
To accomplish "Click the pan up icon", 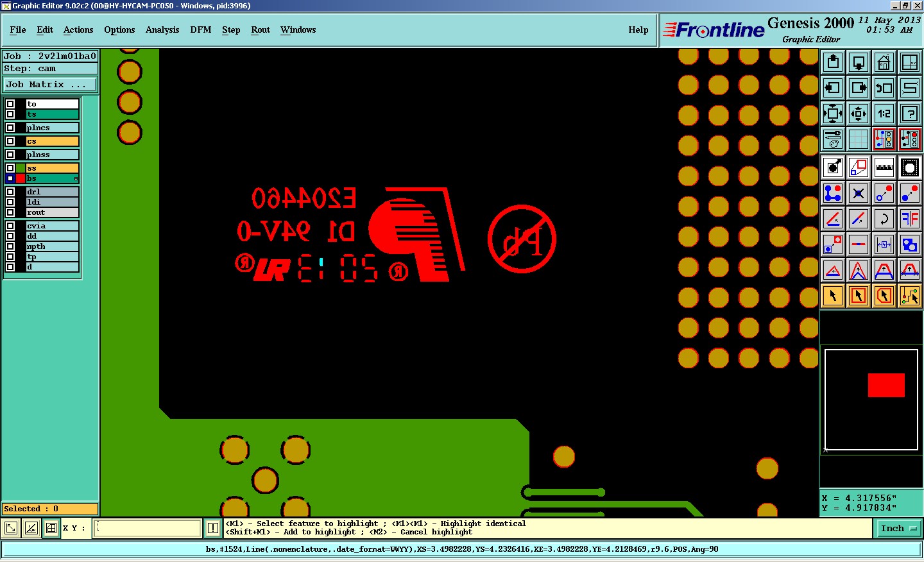I will [833, 62].
